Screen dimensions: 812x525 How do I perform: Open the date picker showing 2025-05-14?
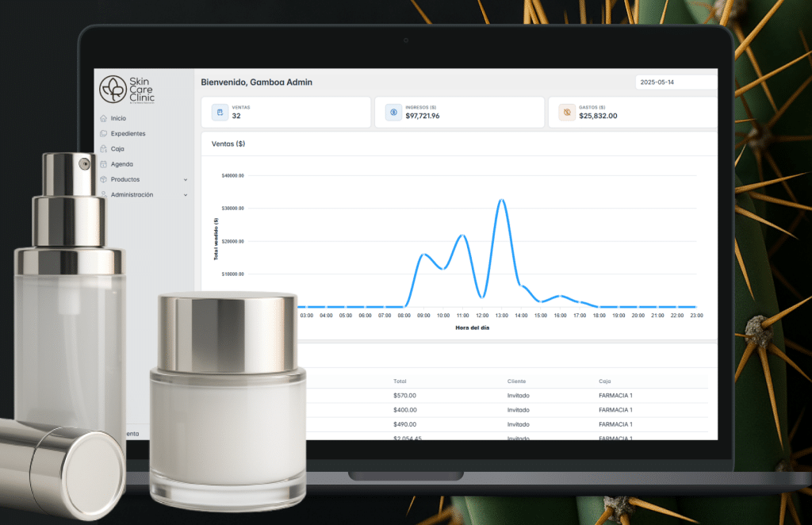676,82
